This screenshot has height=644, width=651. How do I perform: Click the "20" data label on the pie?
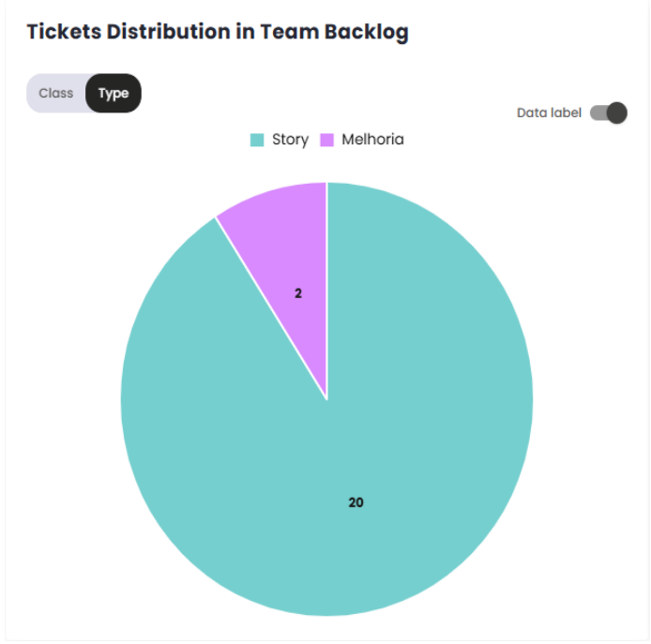356,502
